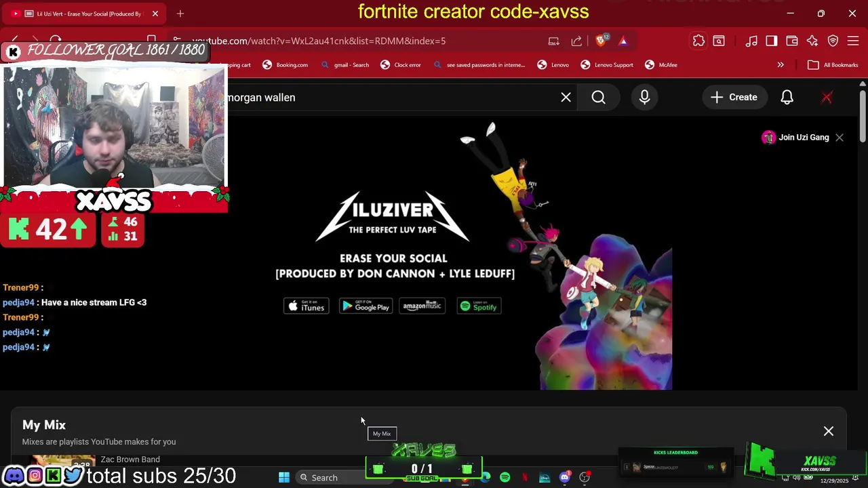Open the gmail - Search bookmark

click(345, 65)
